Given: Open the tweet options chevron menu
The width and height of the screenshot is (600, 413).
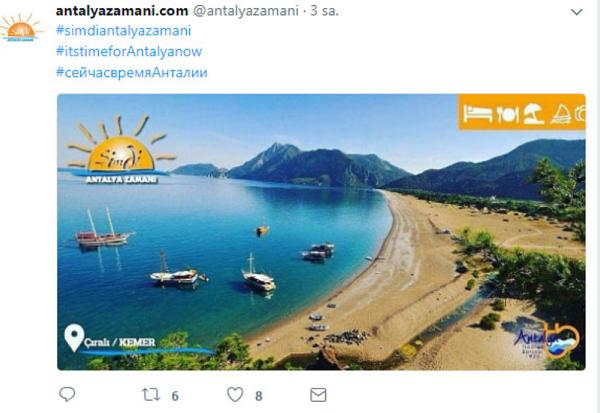Looking at the screenshot, I should pyautogui.click(x=576, y=12).
